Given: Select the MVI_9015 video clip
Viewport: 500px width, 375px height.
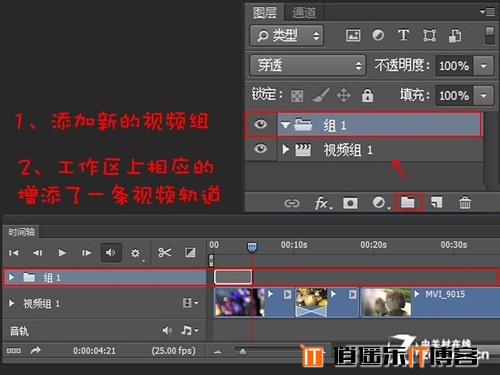Looking at the screenshot, I should pyautogui.click(x=430, y=302).
